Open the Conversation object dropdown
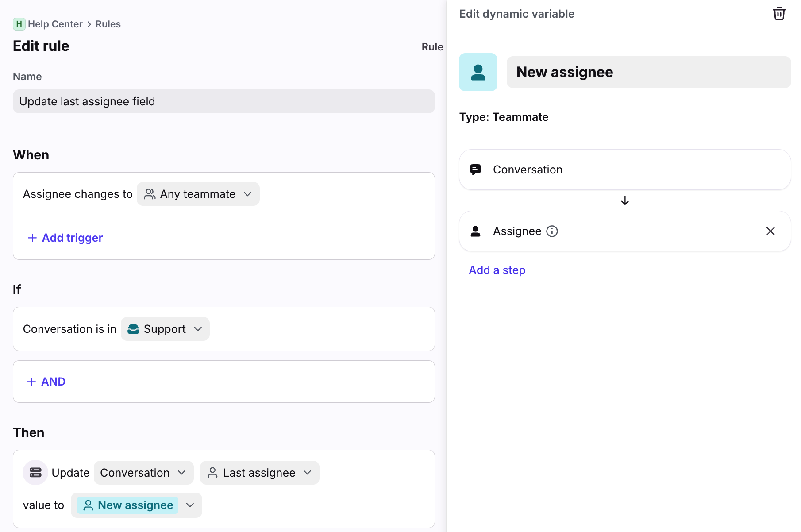This screenshot has width=801, height=532. [x=143, y=473]
